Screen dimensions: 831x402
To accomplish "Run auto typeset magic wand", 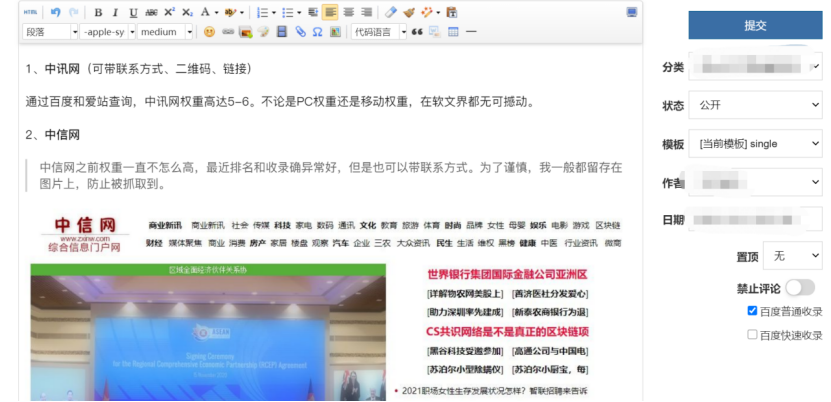I will tap(426, 12).
